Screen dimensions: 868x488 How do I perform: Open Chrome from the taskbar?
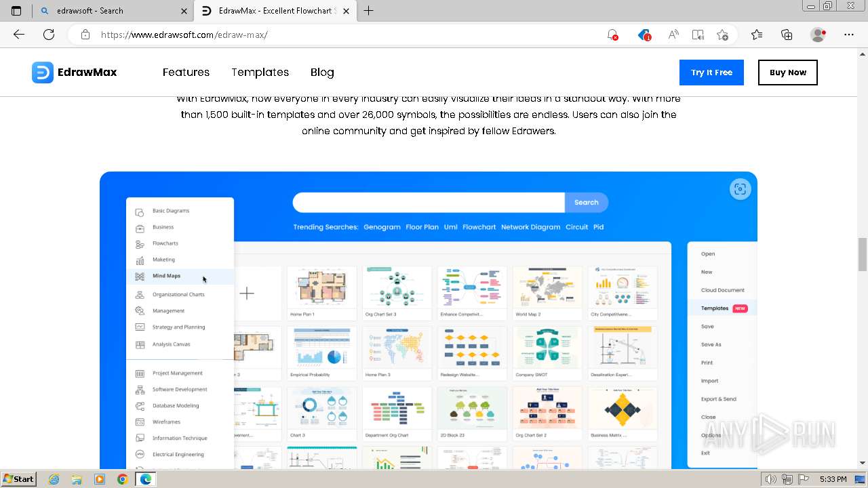click(x=122, y=479)
